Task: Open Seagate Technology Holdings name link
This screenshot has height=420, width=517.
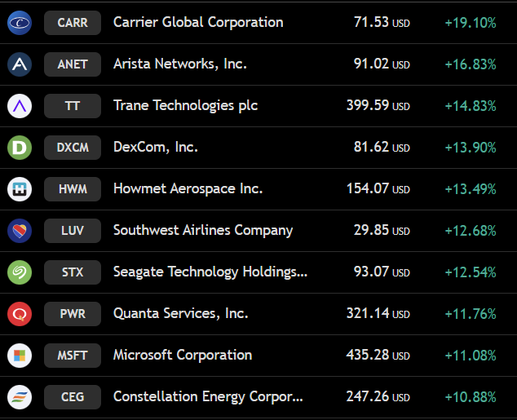Action: tap(210, 272)
